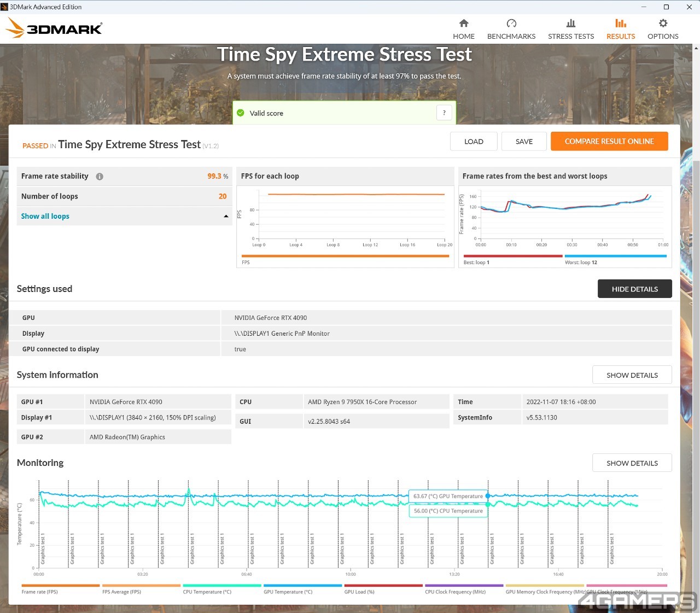Open the Options gear icon
This screenshot has width=700, height=613.
pos(663,23)
